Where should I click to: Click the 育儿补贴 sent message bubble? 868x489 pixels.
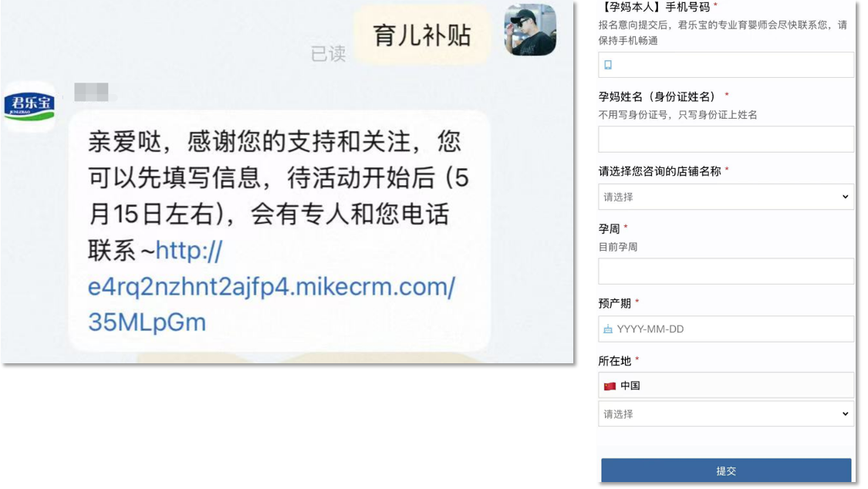[422, 35]
